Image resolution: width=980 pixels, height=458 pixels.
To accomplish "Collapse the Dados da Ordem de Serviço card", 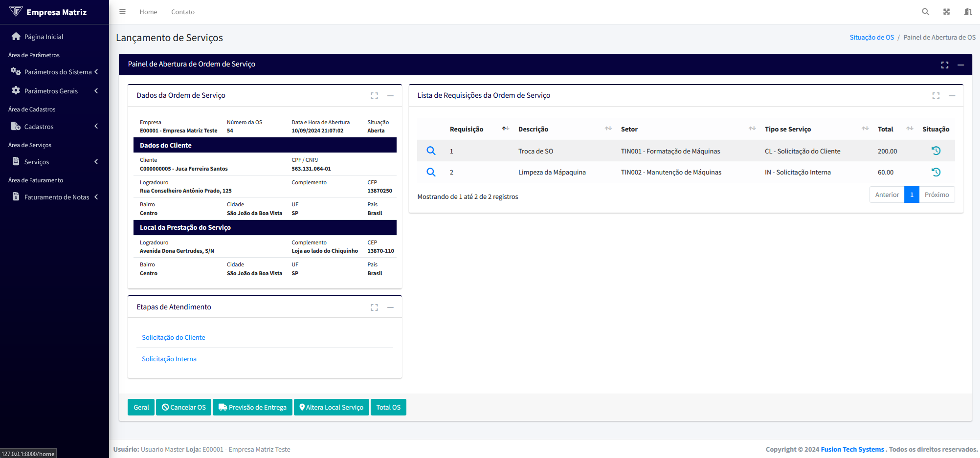I will tap(391, 96).
